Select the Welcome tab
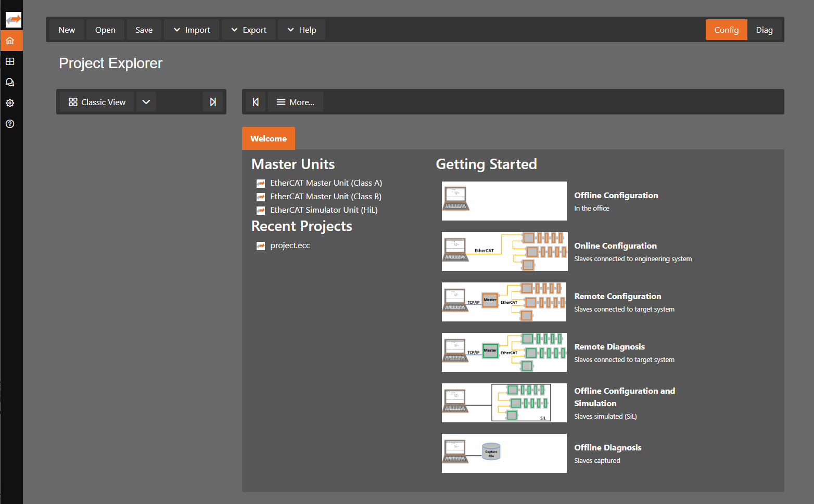 click(268, 139)
